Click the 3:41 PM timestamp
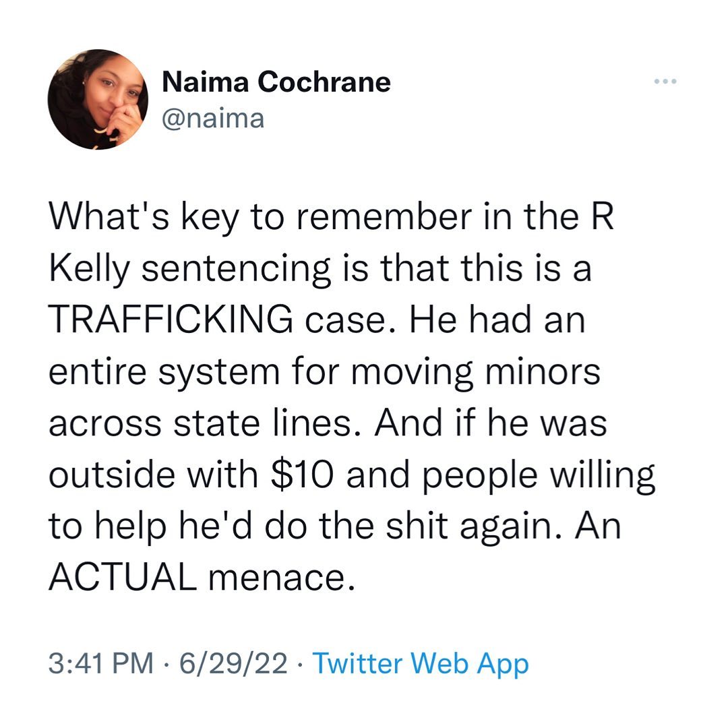The height and width of the screenshot is (728, 728). coord(101,663)
